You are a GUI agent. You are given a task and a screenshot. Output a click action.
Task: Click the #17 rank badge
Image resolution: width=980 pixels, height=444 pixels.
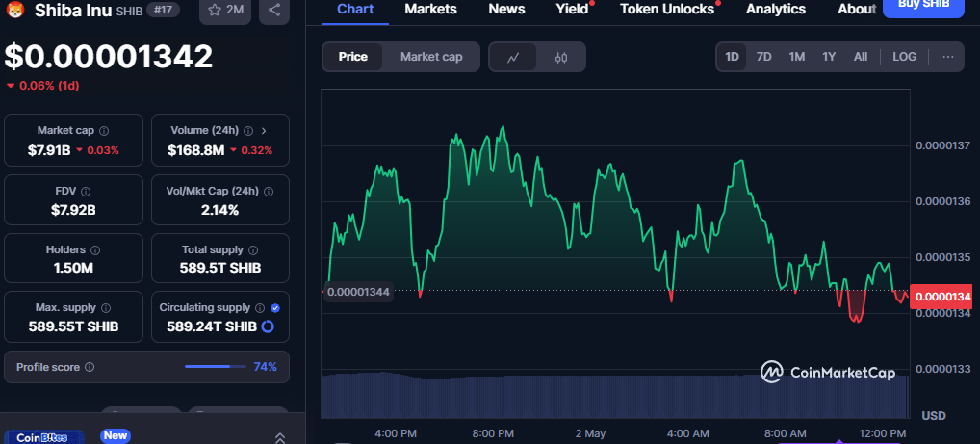click(162, 10)
